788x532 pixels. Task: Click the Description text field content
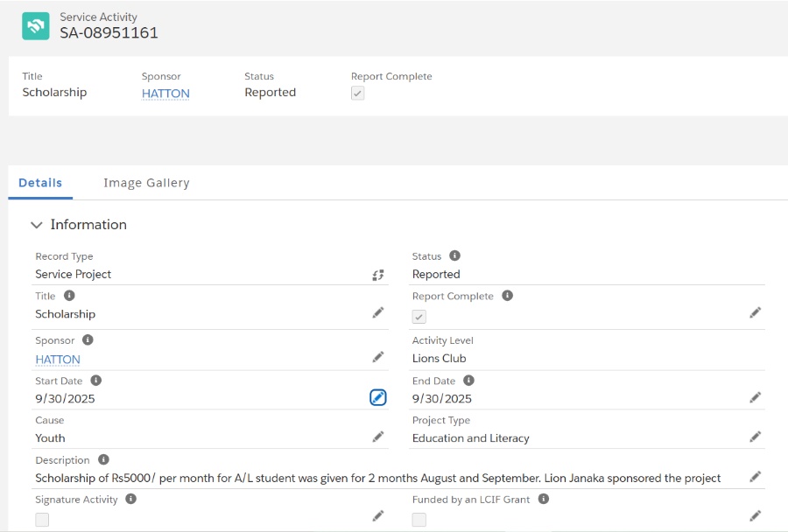click(377, 478)
